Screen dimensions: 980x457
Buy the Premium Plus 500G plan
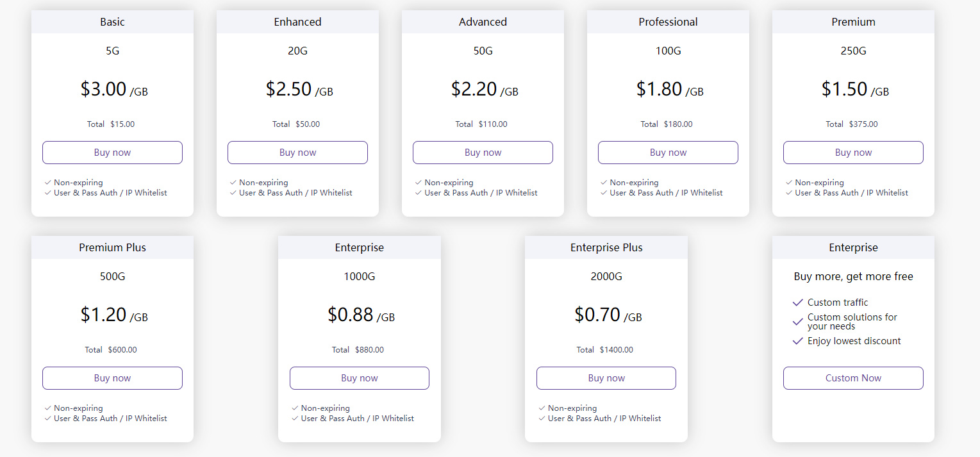click(x=112, y=378)
